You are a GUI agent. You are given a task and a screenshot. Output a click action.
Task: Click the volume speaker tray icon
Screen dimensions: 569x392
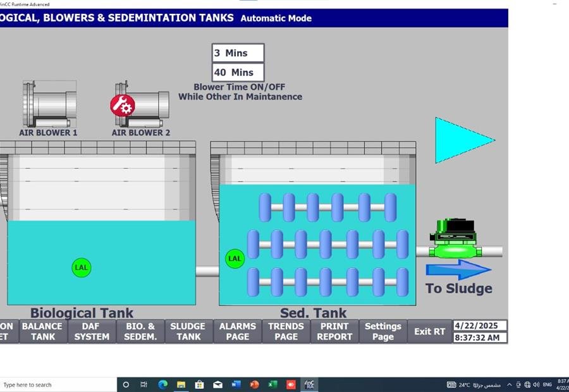pyautogui.click(x=536, y=385)
